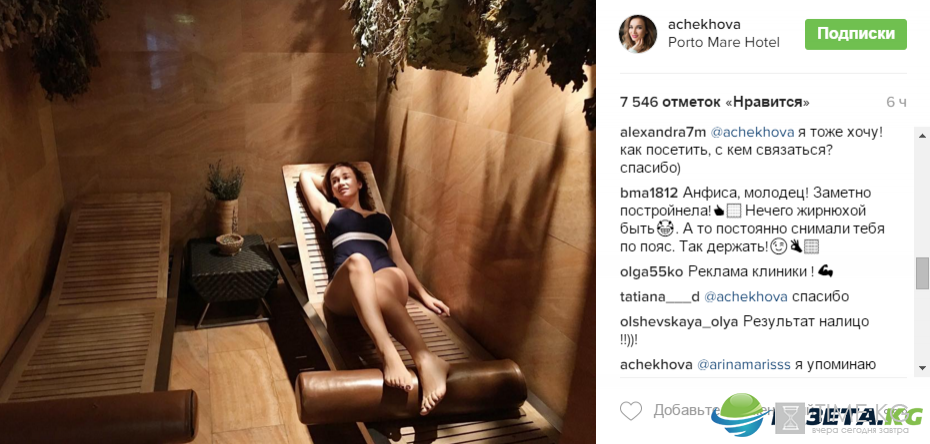Click the 6 ч post timestamp
930x444 pixels.
pos(896,103)
